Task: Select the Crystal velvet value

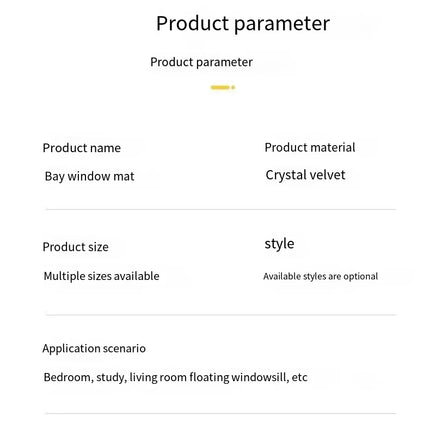Action: coord(305,175)
